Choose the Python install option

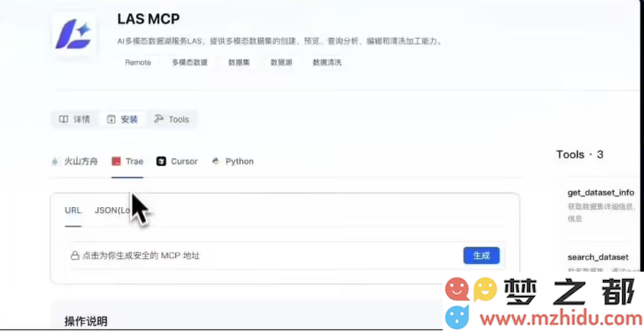(x=233, y=162)
